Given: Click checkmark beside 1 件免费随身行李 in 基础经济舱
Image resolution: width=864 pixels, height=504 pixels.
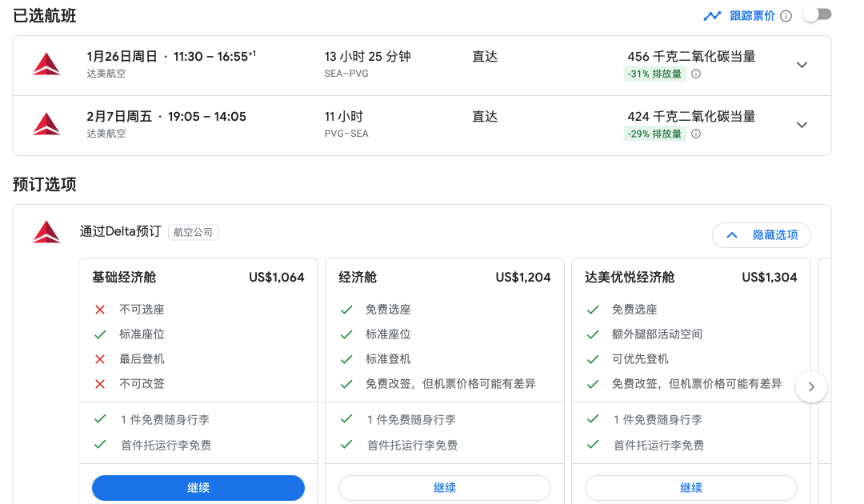Looking at the screenshot, I should tap(100, 419).
